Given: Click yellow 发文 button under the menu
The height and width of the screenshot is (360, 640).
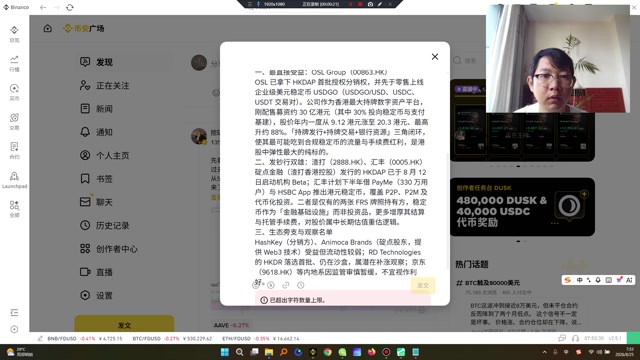Looking at the screenshot, I should pos(124,324).
